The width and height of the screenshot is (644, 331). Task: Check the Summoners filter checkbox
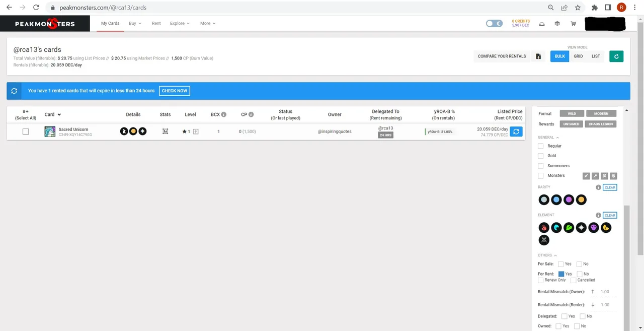[x=541, y=166]
